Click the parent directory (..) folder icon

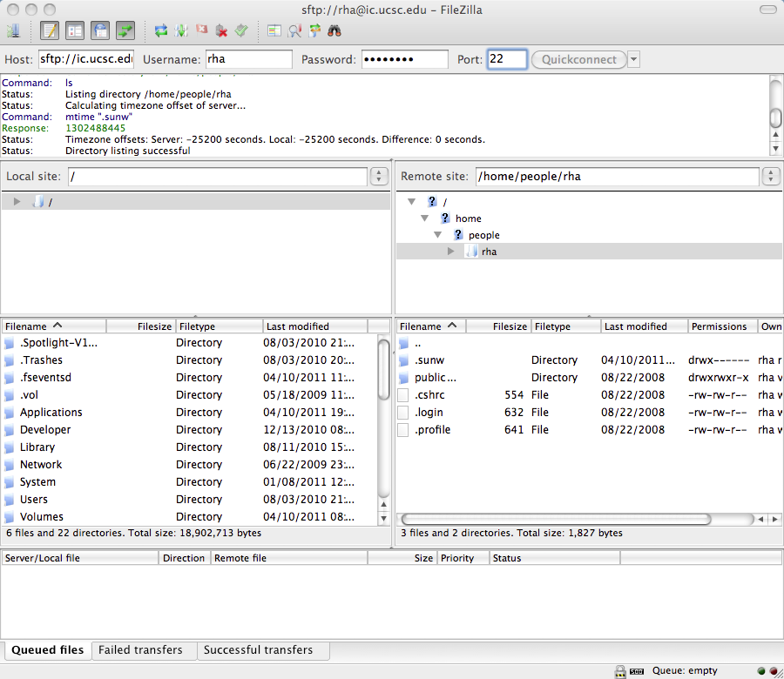click(x=404, y=343)
